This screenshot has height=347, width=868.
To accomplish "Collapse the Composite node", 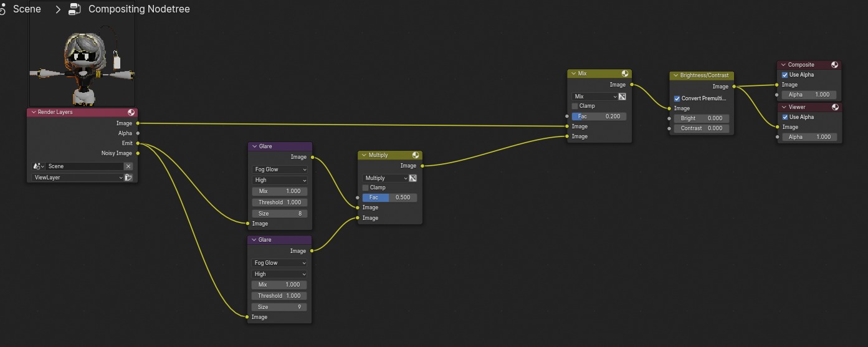I will click(783, 65).
